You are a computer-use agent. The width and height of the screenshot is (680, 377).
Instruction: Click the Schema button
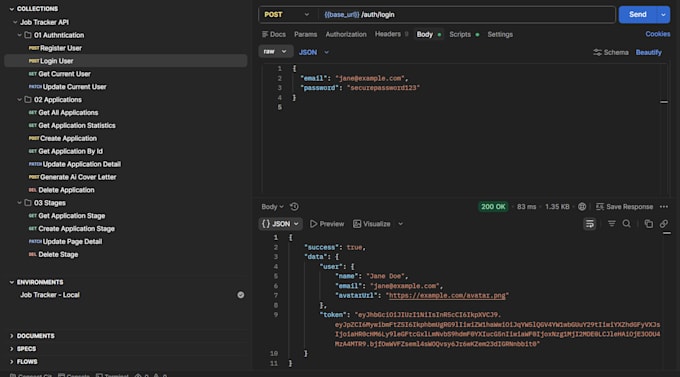pos(611,52)
